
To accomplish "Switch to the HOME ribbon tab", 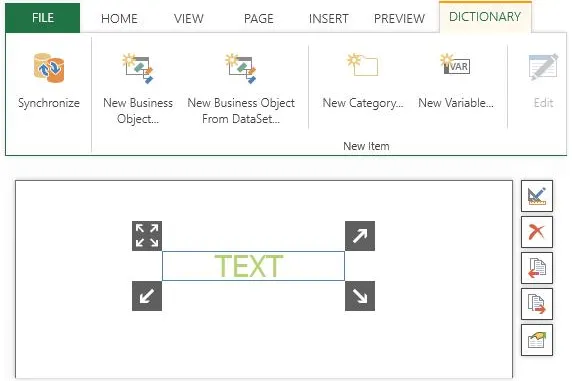I will 119,18.
